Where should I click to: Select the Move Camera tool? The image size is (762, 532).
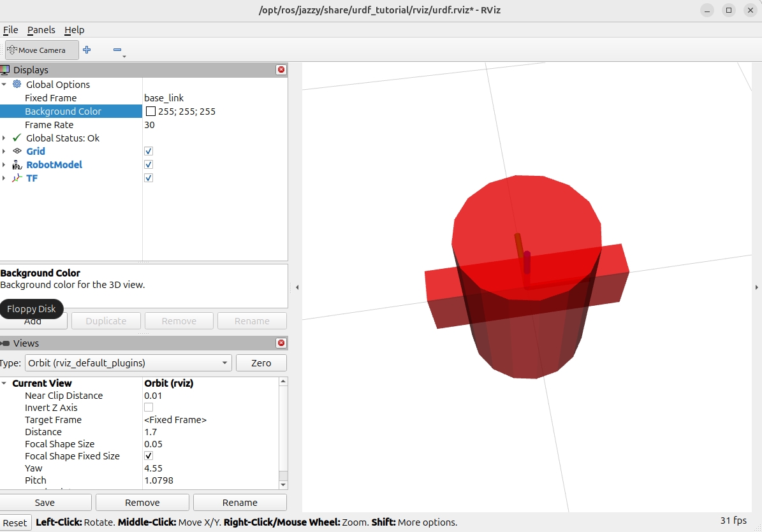[x=42, y=50]
